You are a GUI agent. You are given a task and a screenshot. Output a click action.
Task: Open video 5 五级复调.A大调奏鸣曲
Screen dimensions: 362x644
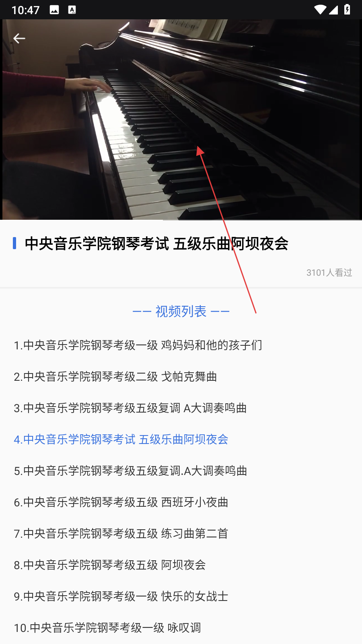(130, 471)
